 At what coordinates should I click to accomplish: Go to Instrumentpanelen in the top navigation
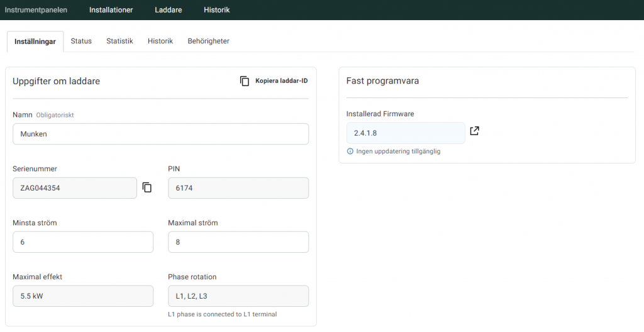click(x=36, y=10)
